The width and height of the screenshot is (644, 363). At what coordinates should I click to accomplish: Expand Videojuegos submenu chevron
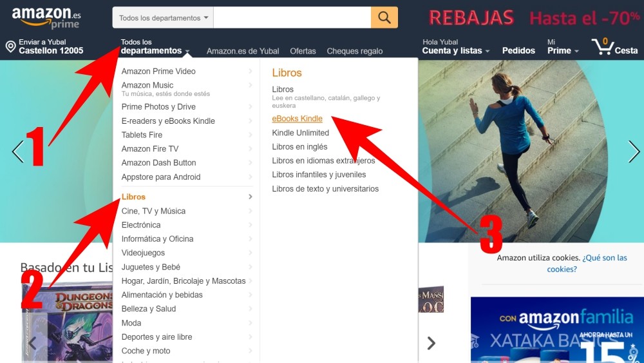(x=250, y=253)
